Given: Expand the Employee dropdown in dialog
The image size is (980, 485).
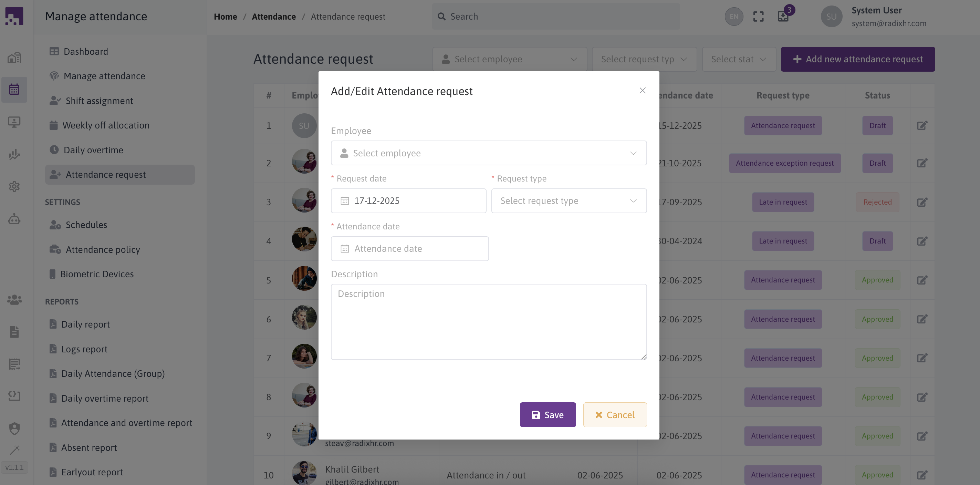Looking at the screenshot, I should 489,153.
